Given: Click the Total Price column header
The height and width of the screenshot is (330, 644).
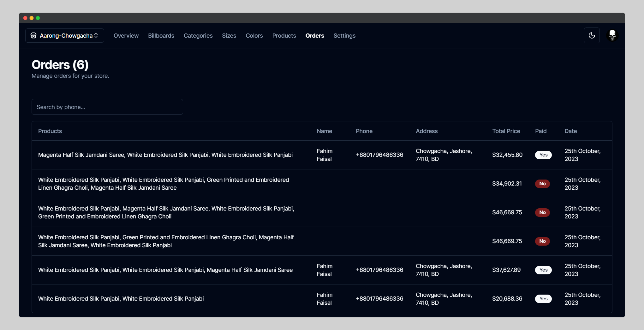Looking at the screenshot, I should (x=506, y=131).
